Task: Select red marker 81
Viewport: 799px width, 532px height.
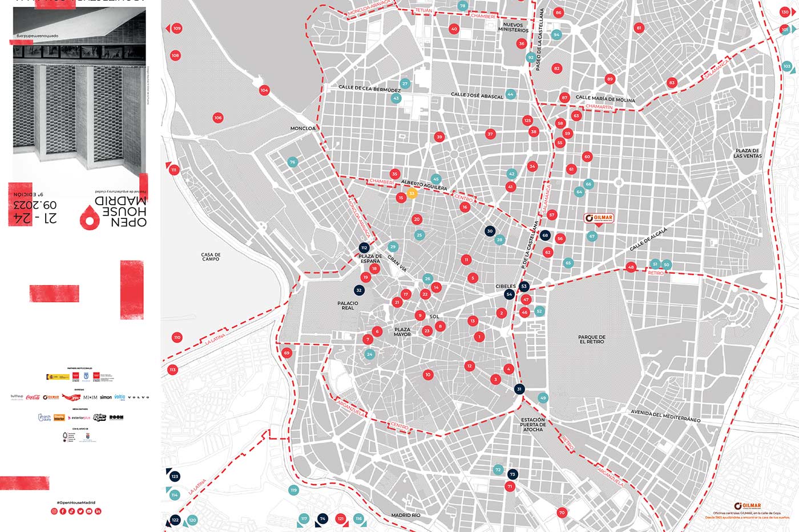Action: point(639,28)
